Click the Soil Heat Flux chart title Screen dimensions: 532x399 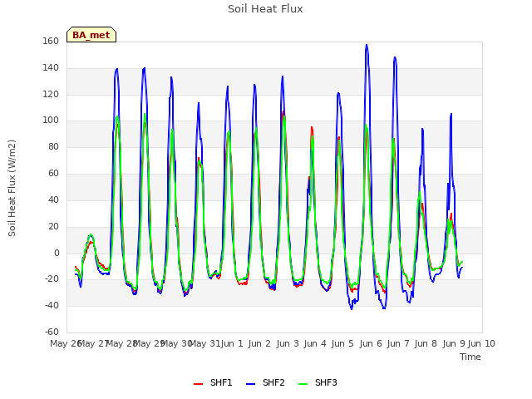[x=265, y=9]
